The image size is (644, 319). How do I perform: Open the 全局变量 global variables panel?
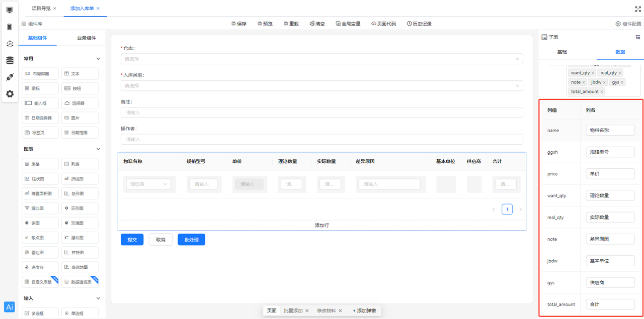point(348,23)
